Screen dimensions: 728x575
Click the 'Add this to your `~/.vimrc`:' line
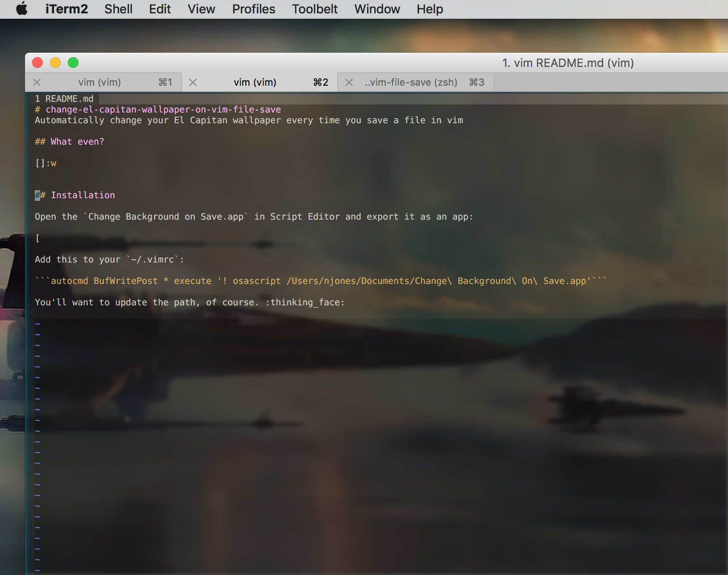click(110, 259)
